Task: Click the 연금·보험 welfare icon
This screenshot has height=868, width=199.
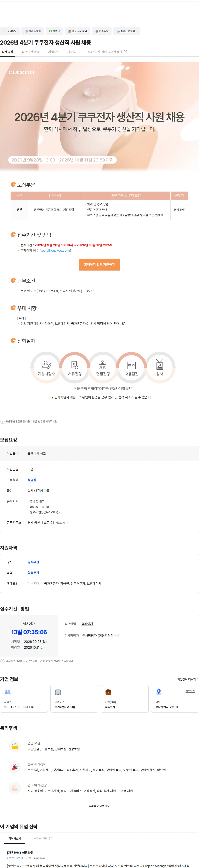Action: tap(15, 746)
